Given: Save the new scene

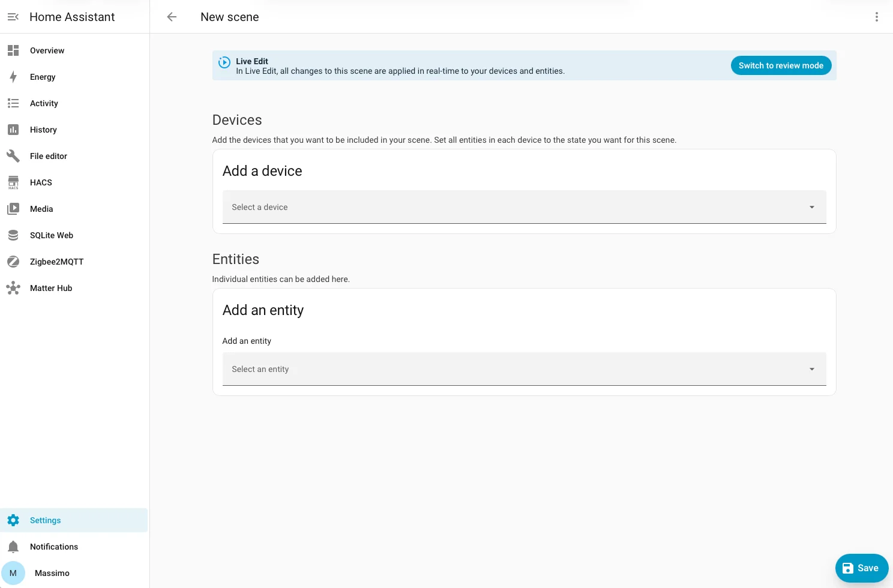Looking at the screenshot, I should [x=861, y=568].
